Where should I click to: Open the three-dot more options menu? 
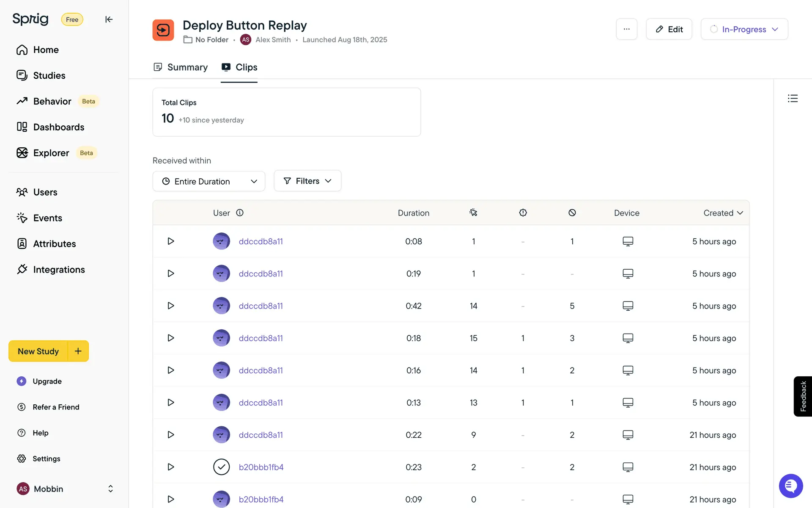click(626, 29)
